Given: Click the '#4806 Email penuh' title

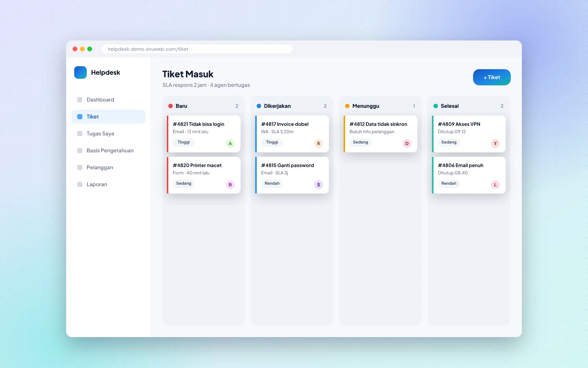Looking at the screenshot, I should click(460, 166).
